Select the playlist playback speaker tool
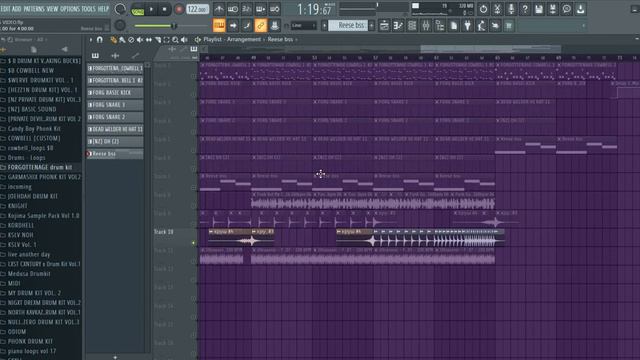Image resolution: width=640 pixels, height=360 pixels. [184, 40]
